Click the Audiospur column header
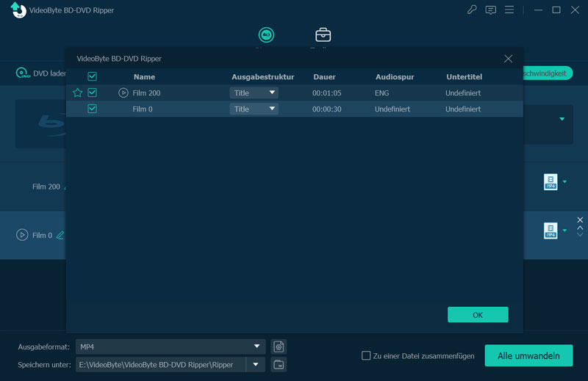 395,77
